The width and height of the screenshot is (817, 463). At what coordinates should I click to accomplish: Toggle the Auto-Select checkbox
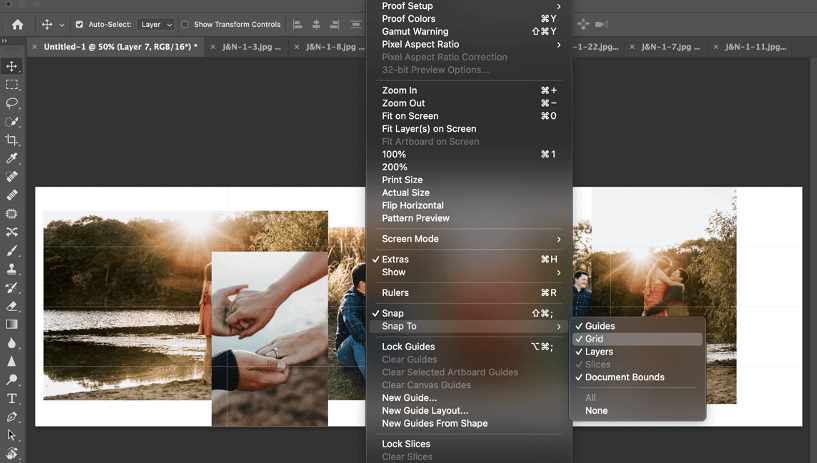coord(79,24)
